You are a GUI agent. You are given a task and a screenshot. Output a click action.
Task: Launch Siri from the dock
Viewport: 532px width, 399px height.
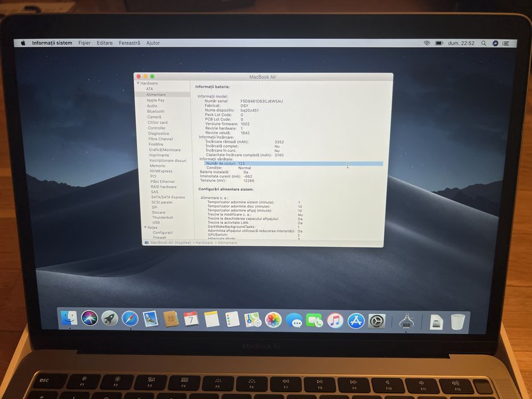click(90, 318)
